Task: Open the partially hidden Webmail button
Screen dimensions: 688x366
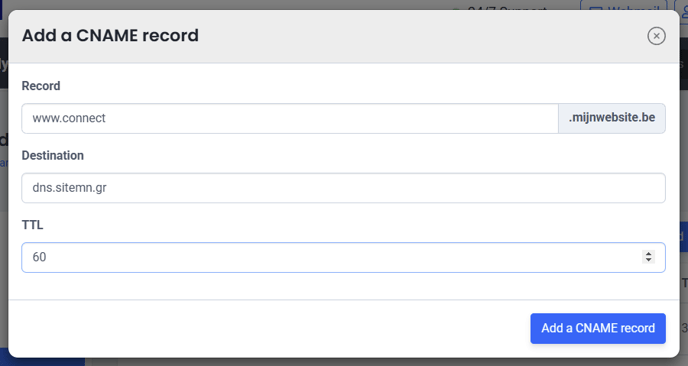Action: point(624,5)
